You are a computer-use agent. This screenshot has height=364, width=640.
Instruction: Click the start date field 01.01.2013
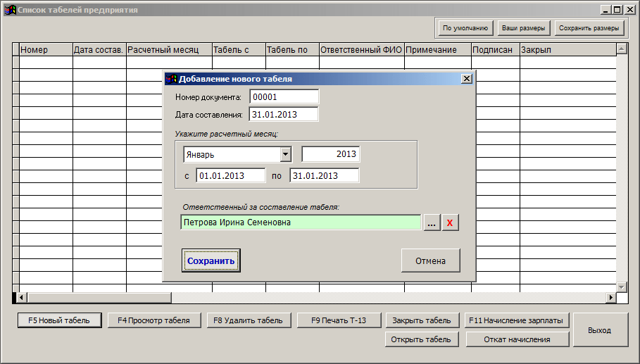coord(231,175)
